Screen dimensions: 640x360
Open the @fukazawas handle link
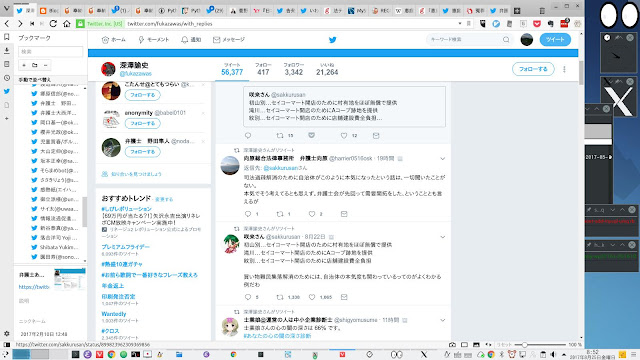pos(136,74)
